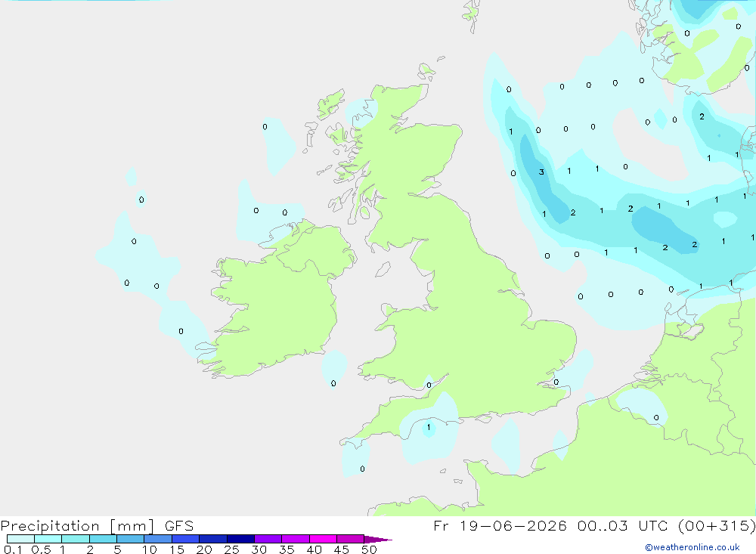Viewport: 756px width, 554px height.
Task: Click the 10–15 mm blue legend swatch
Action: click(x=158, y=539)
